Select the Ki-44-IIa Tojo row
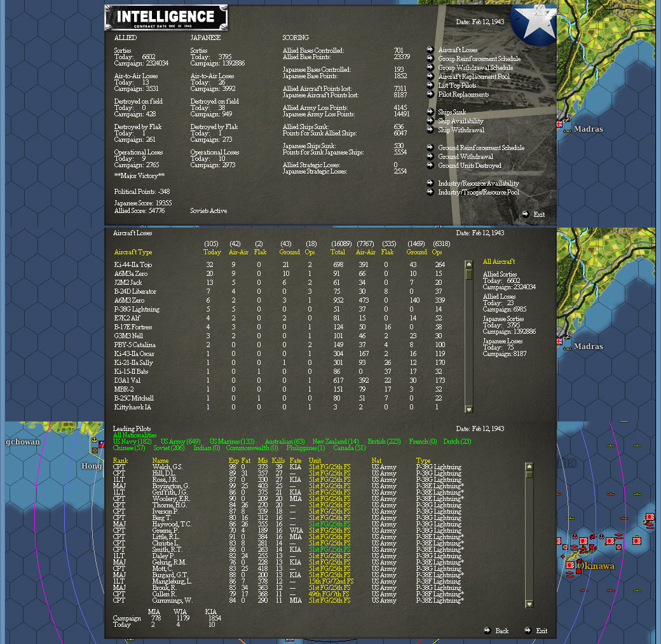 coord(280,264)
